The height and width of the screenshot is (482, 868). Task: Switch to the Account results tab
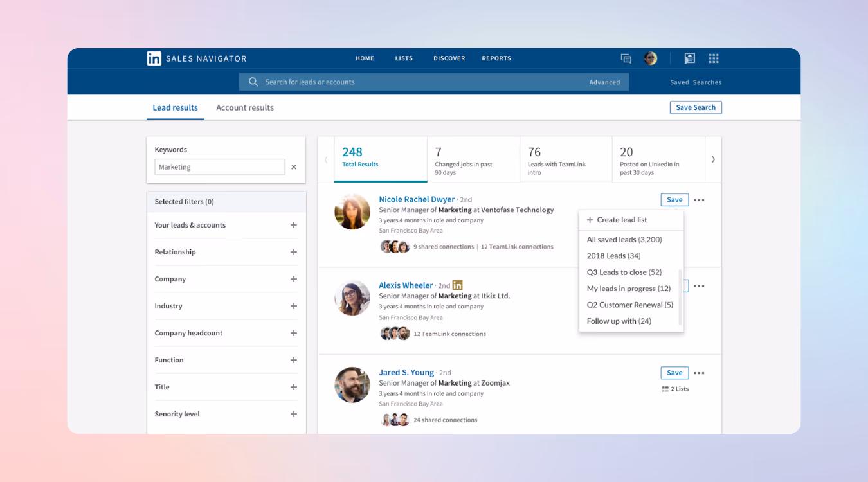245,107
